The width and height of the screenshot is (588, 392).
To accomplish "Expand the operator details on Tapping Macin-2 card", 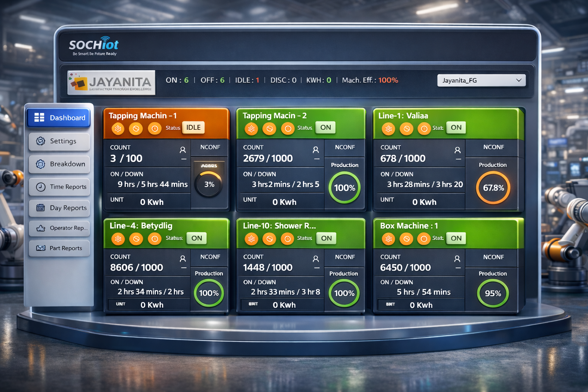I will tap(316, 150).
